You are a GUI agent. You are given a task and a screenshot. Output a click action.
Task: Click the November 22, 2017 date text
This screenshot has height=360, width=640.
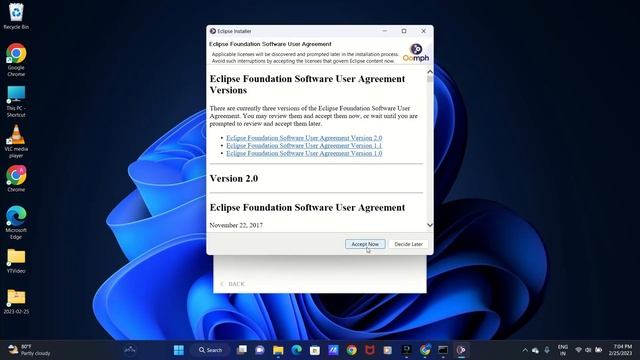point(236,225)
